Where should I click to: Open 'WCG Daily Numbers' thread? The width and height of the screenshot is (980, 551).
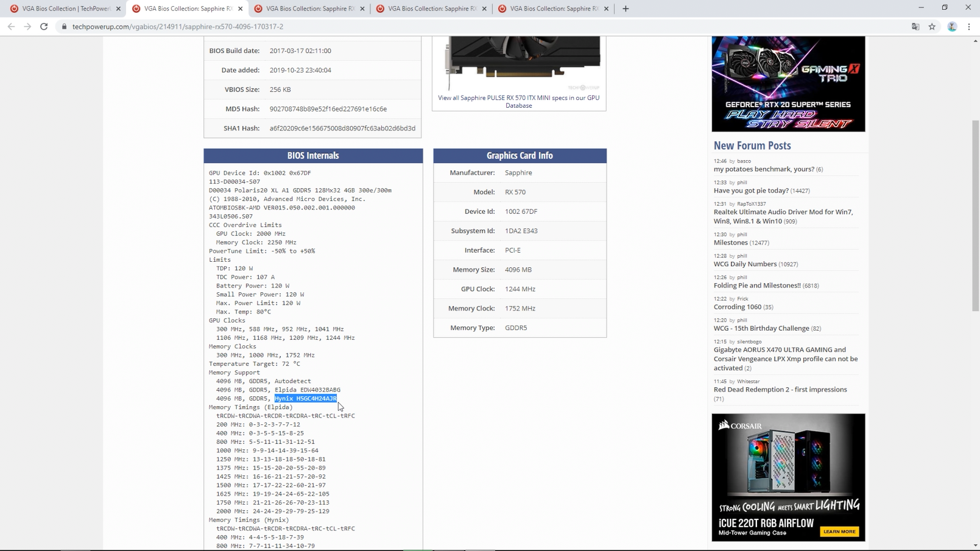[745, 264]
